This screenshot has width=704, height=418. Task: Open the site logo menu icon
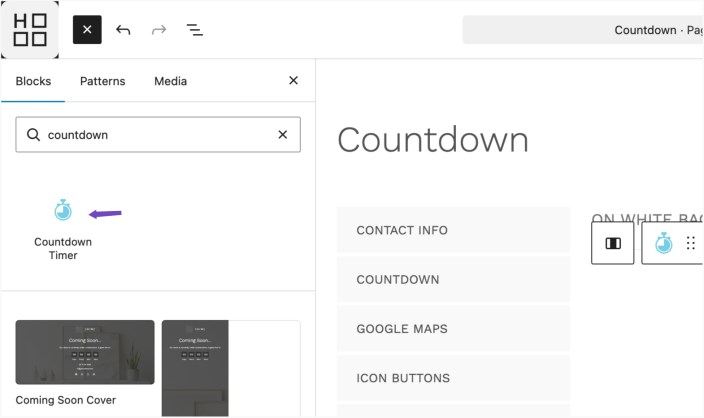(30, 30)
